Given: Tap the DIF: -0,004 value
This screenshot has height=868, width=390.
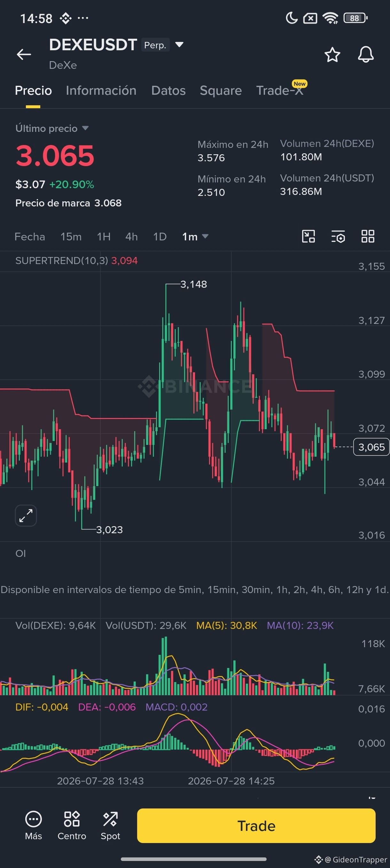Looking at the screenshot, I should click(x=42, y=707).
